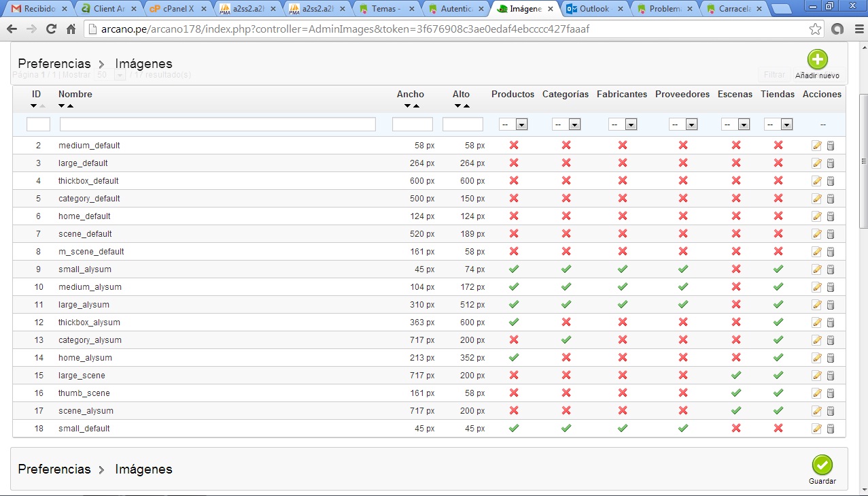Bookmark this page with the star

815,29
